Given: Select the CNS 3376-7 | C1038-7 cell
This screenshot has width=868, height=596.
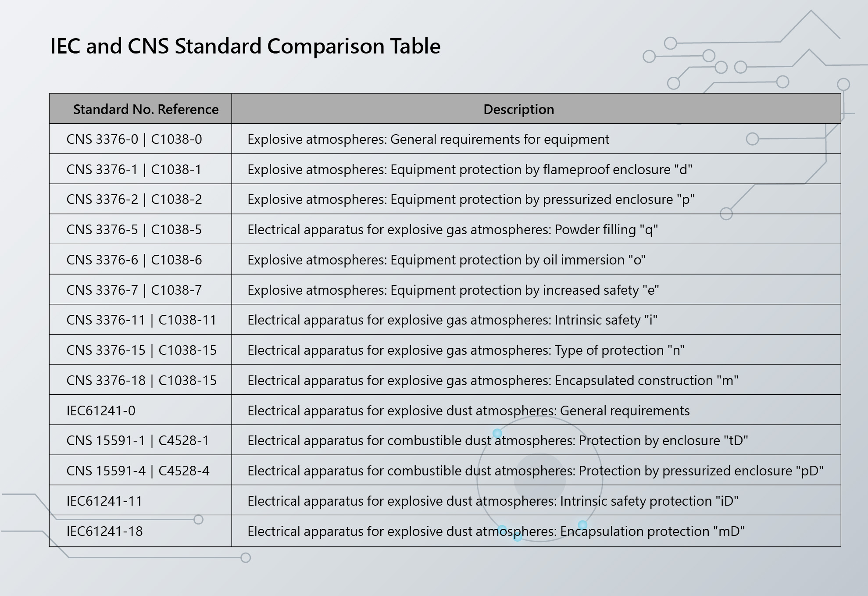Looking at the screenshot, I should click(134, 290).
